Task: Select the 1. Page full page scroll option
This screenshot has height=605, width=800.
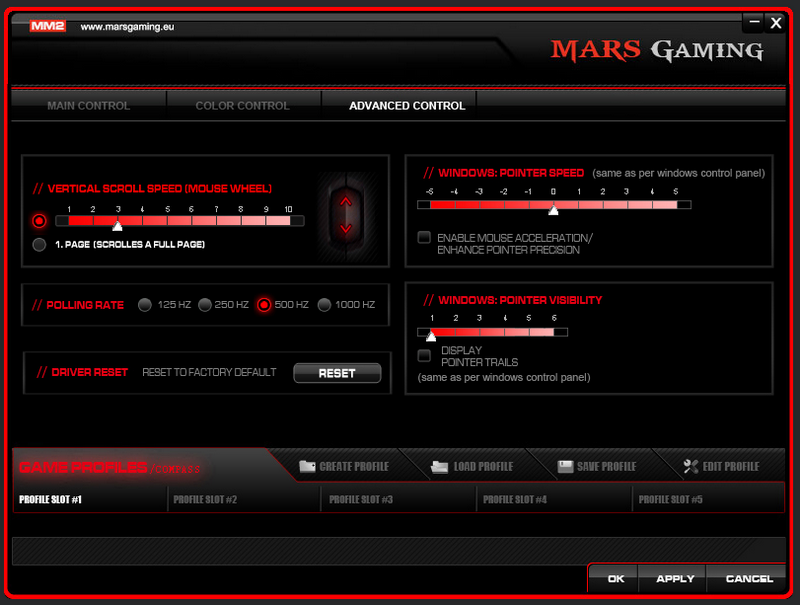Action: click(39, 244)
